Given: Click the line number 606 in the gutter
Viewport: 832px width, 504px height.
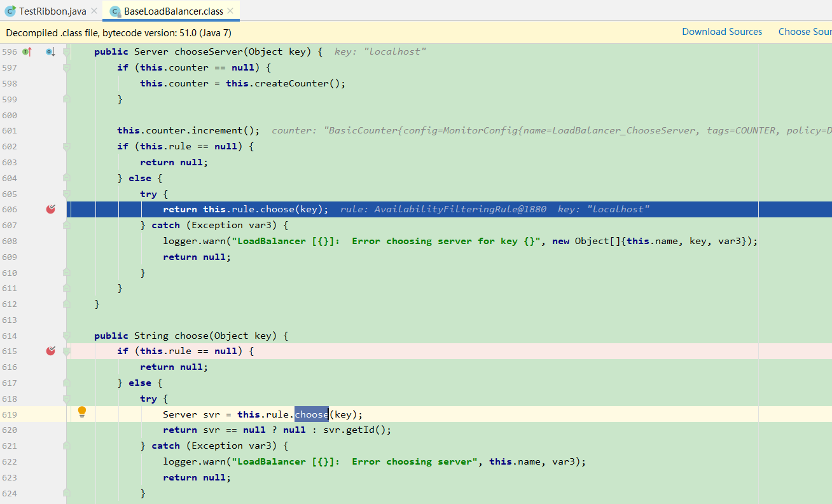Looking at the screenshot, I should [x=10, y=209].
